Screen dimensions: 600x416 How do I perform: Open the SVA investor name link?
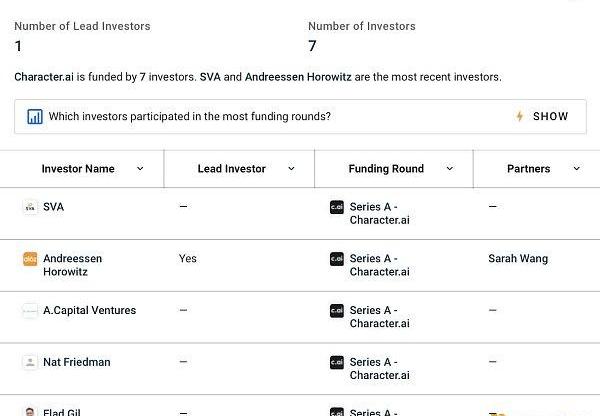(x=53, y=207)
